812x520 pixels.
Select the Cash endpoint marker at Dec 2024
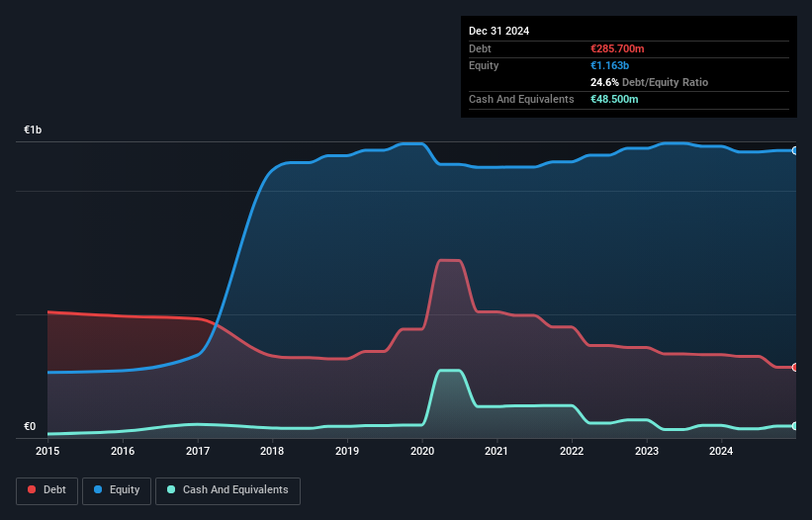pos(795,426)
